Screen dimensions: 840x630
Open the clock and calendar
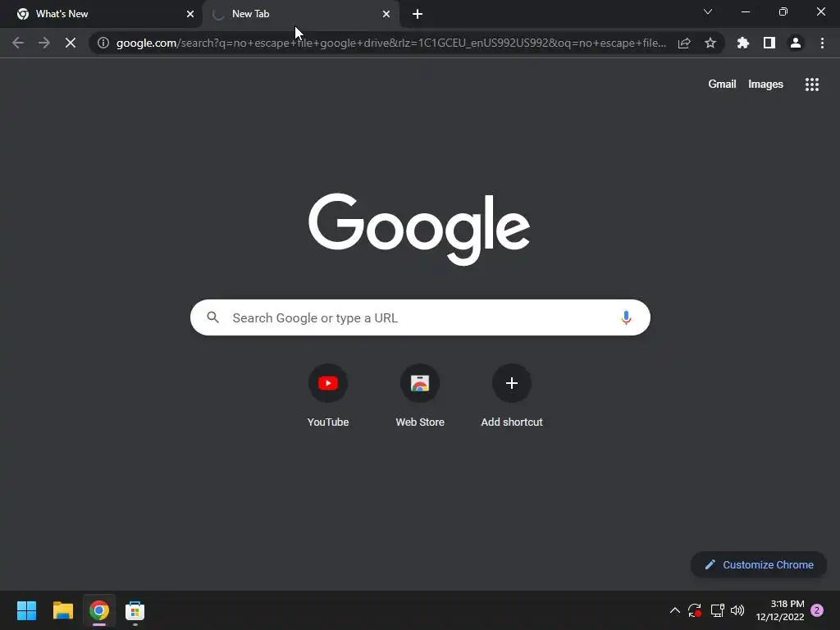(780, 610)
